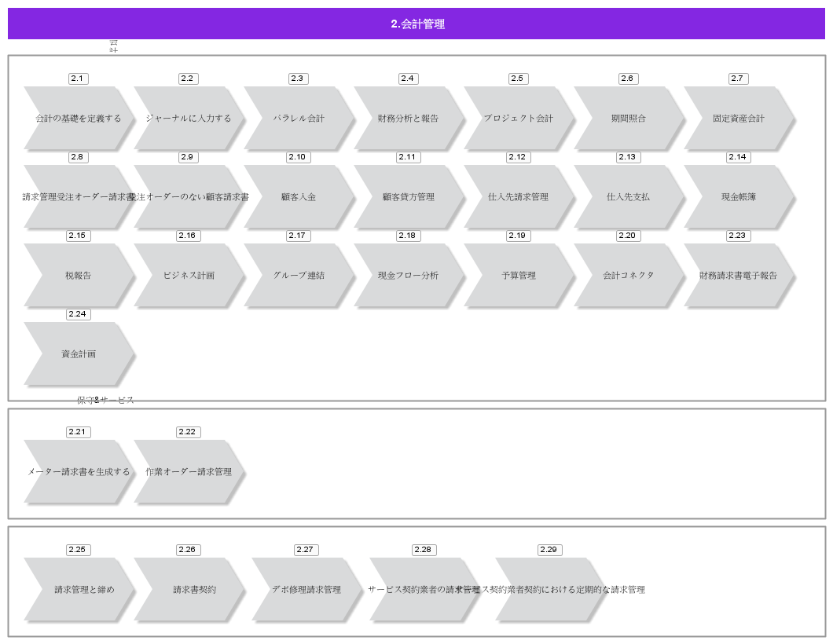
Task: Open the プロジェクト会計 process
Action: pyautogui.click(x=519, y=118)
